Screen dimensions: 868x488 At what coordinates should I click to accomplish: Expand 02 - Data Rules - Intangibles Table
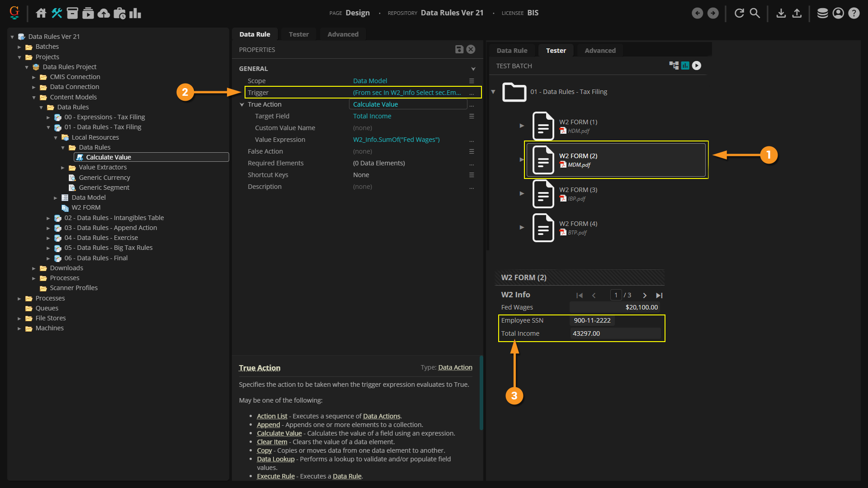point(48,218)
